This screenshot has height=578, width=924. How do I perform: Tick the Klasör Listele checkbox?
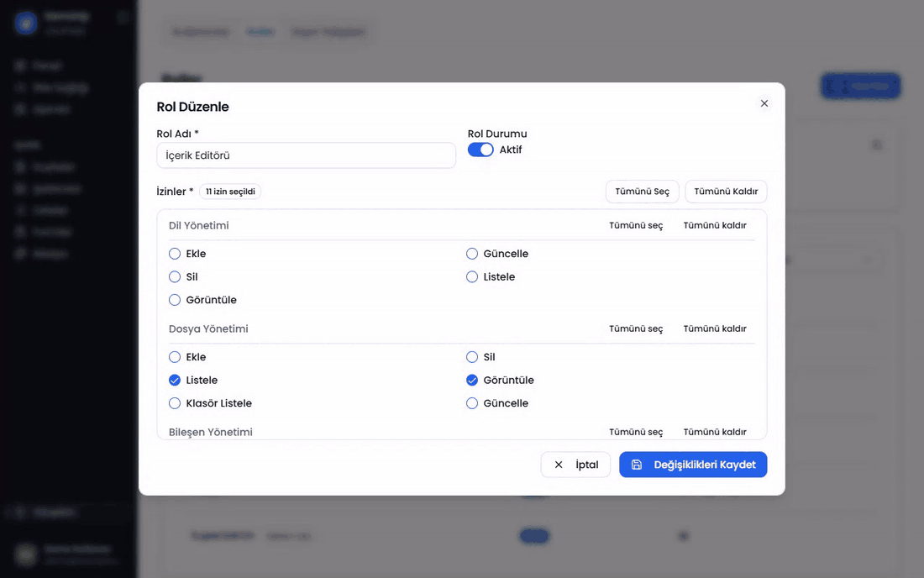[175, 403]
